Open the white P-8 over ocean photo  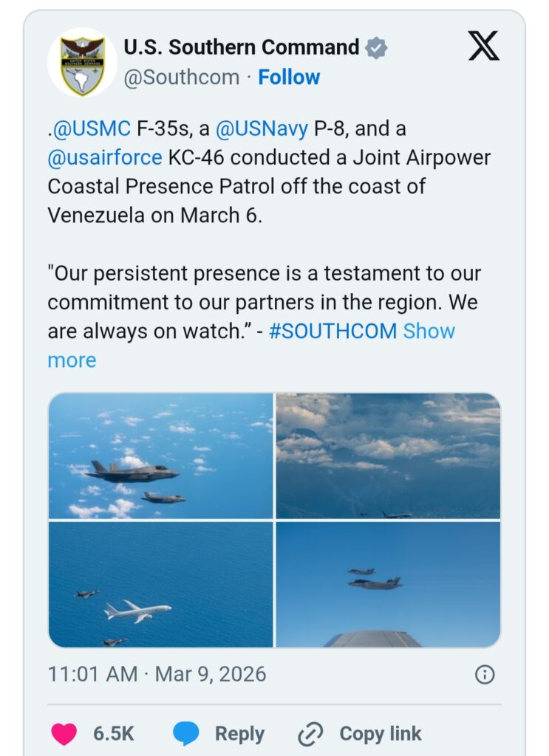click(160, 585)
